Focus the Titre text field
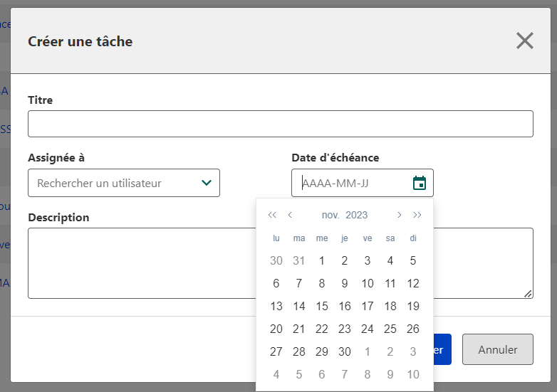The width and height of the screenshot is (557, 392). click(280, 124)
